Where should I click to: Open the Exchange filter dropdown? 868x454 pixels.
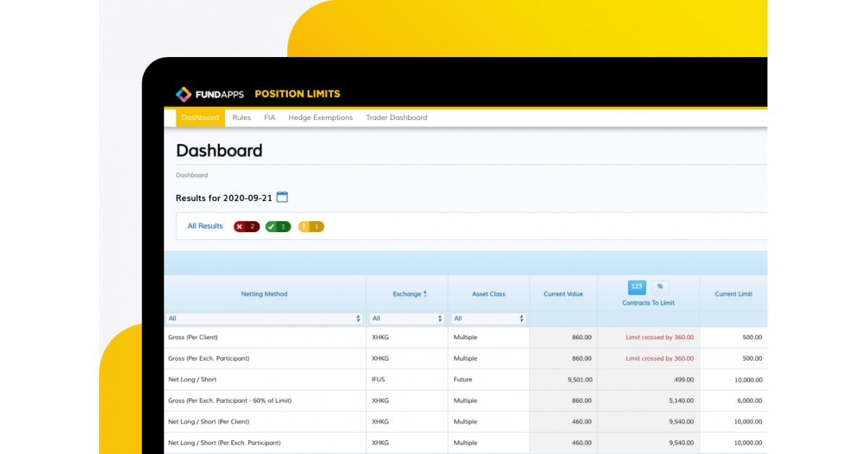point(405,318)
